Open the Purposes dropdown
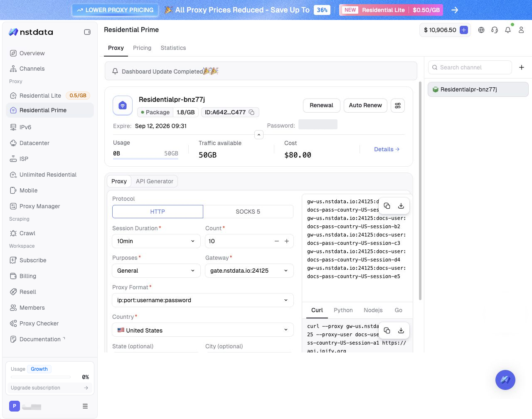The width and height of the screenshot is (532, 419). pos(156,271)
